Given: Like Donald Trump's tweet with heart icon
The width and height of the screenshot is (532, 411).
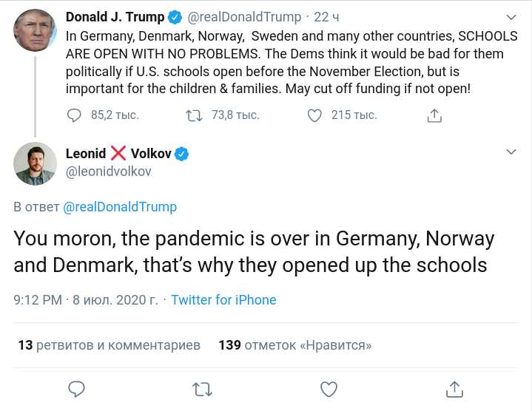Looking at the screenshot, I should 314,115.
